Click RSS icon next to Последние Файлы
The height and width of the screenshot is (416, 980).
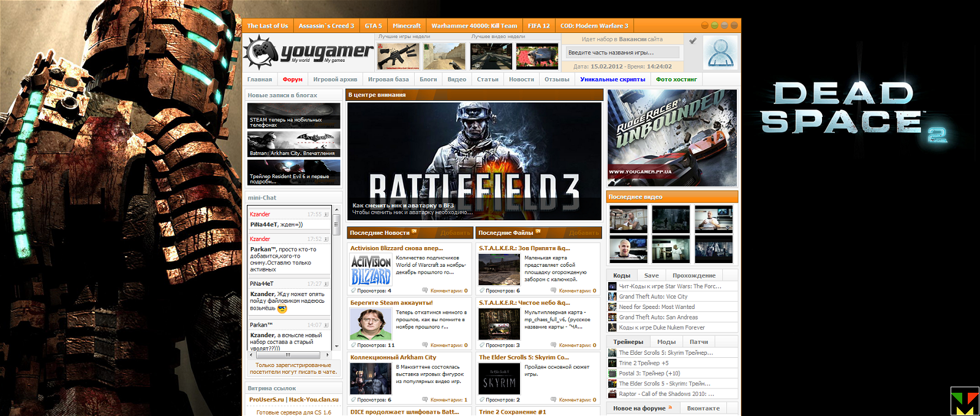pos(538,231)
